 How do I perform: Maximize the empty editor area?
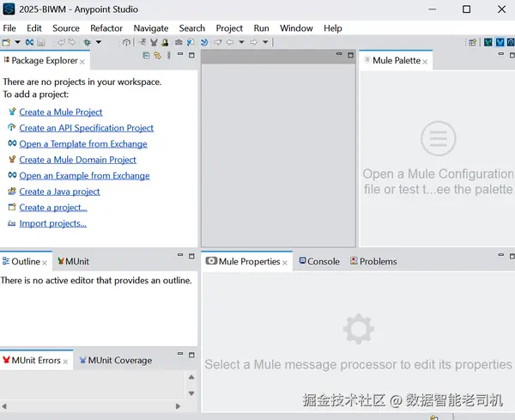[x=350, y=55]
